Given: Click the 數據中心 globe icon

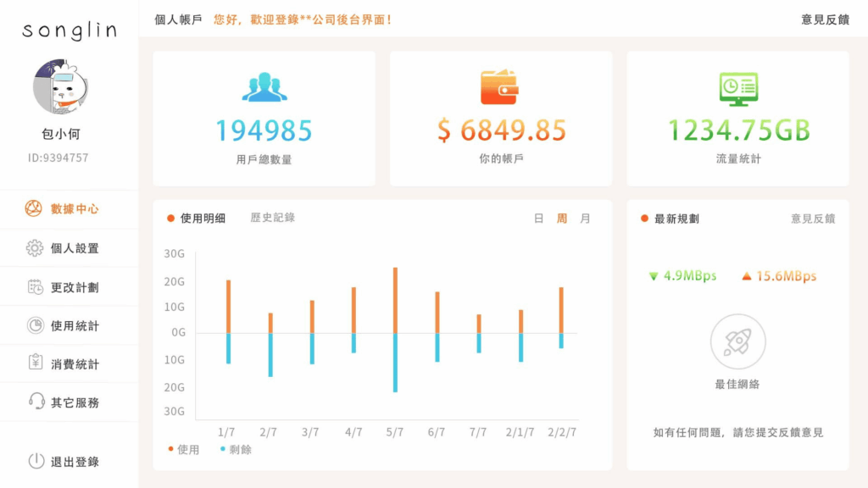Looking at the screenshot, I should pos(33,208).
